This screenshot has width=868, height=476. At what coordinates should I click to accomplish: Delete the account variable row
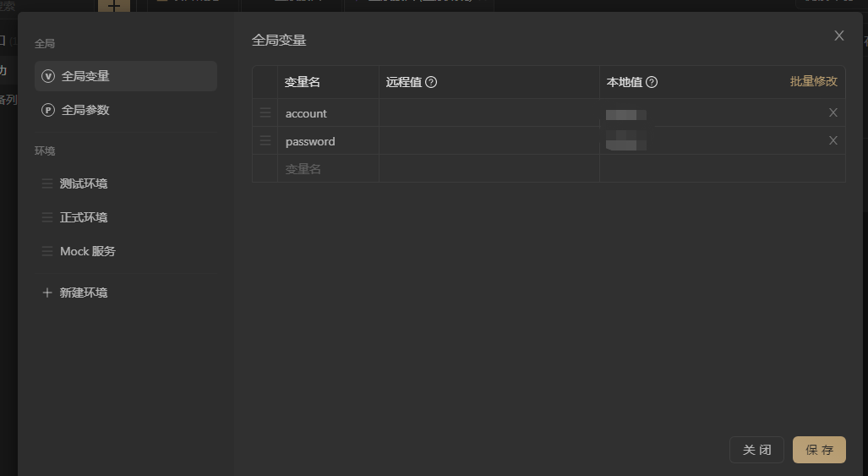833,112
